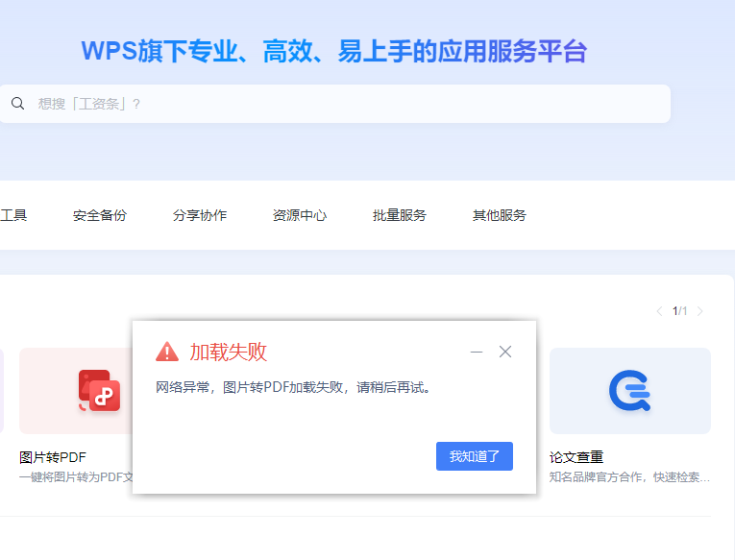Switch to the 安全备份 tab
Image resolution: width=735 pixels, height=560 pixels.
pos(100,215)
